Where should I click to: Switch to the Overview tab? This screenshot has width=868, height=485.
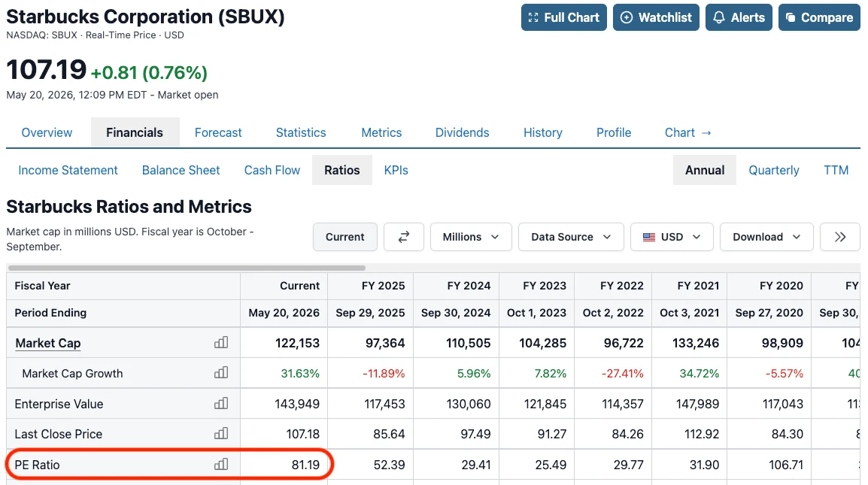[47, 133]
